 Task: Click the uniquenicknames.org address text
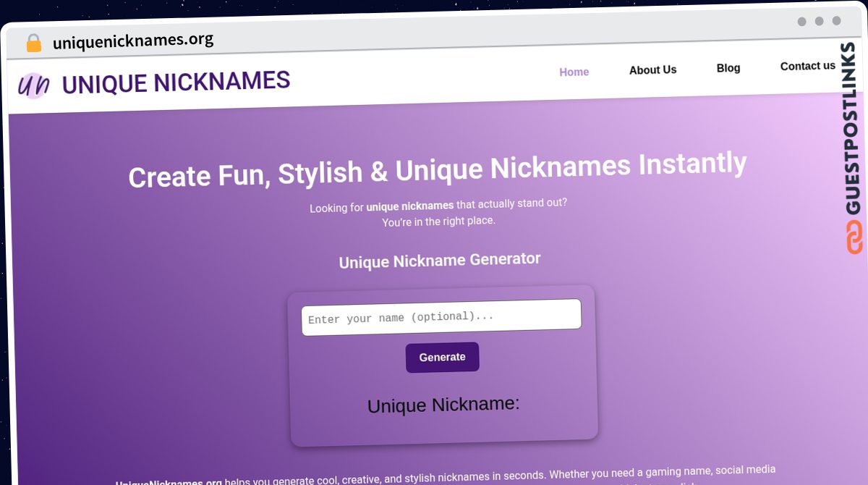133,41
